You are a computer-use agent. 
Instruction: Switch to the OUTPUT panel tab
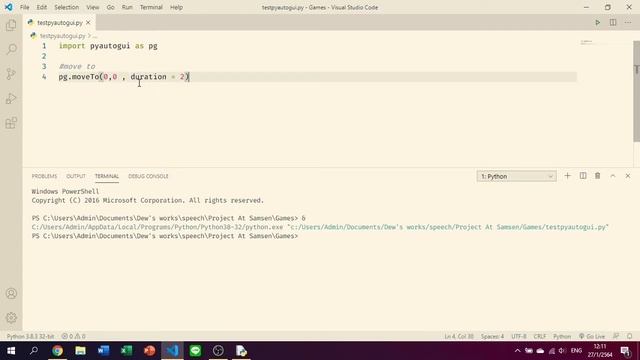[76, 176]
